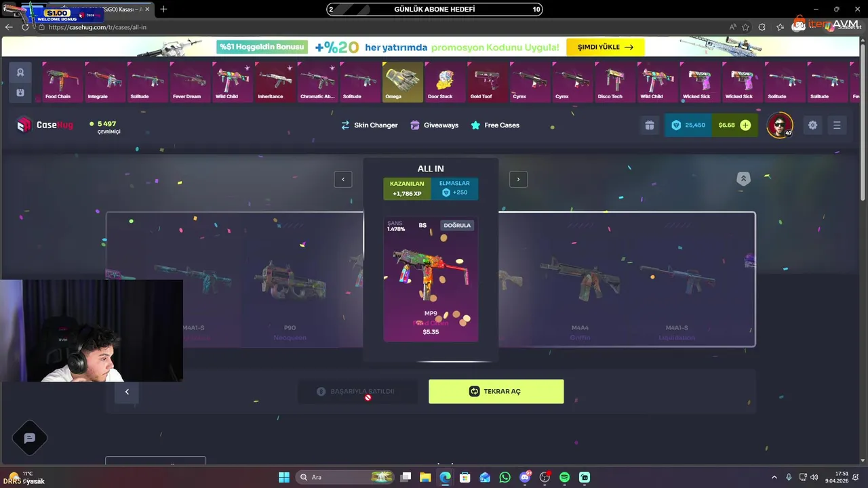Show hidden system tray icons
The image size is (868, 488).
[774, 477]
